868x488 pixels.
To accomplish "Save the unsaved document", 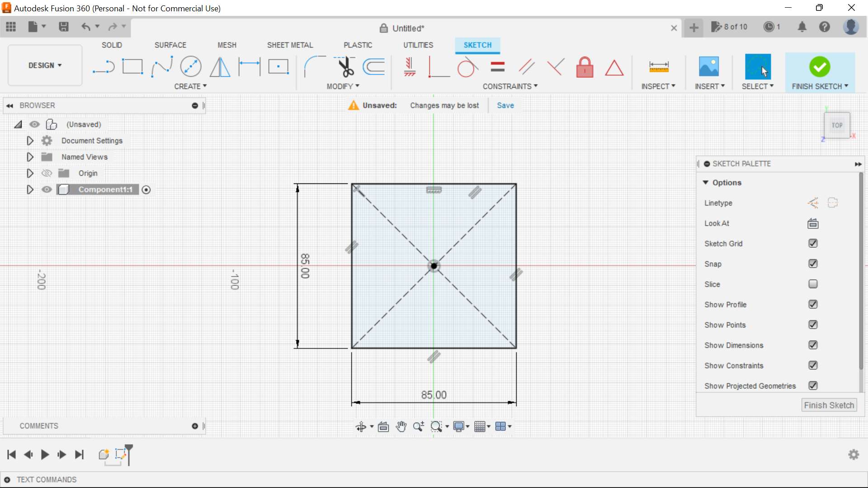I will click(x=505, y=105).
